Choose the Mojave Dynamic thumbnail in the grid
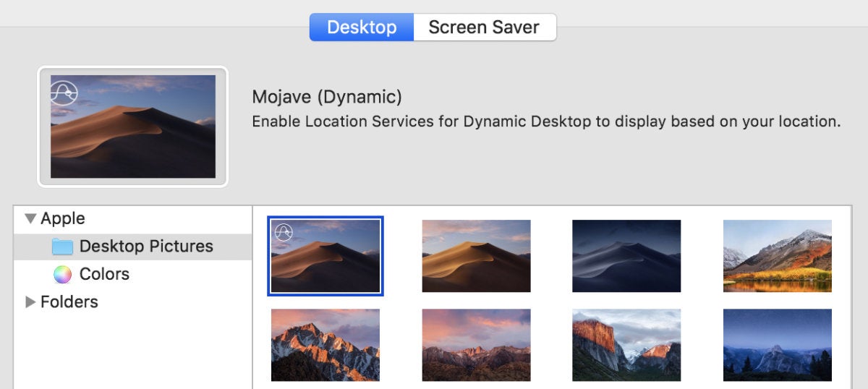 (x=325, y=256)
